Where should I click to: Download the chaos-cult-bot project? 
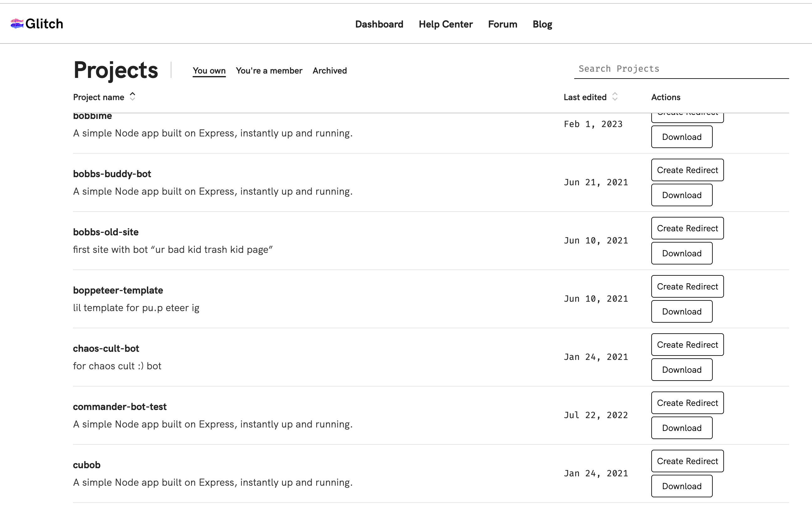pyautogui.click(x=681, y=370)
